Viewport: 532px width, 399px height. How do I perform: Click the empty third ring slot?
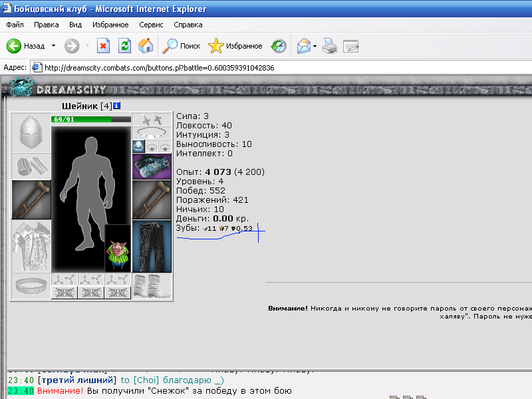(x=165, y=146)
